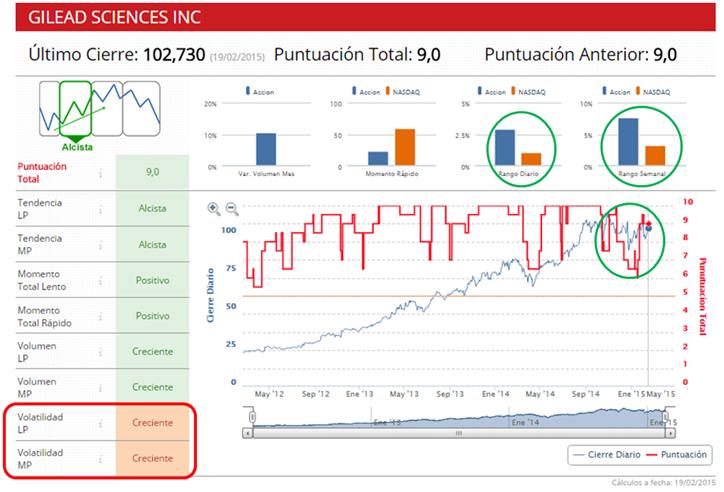Click the orange NASDAQ bar in Momento Rápido
Viewport: 724px width, 492px height.
click(405, 147)
